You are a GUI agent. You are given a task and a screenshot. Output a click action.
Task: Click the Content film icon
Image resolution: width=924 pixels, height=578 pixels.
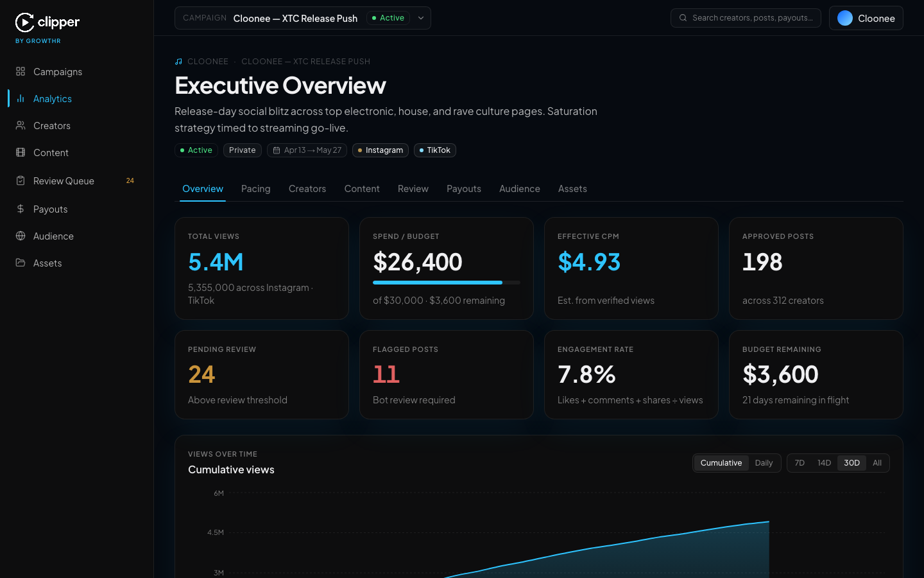point(21,152)
